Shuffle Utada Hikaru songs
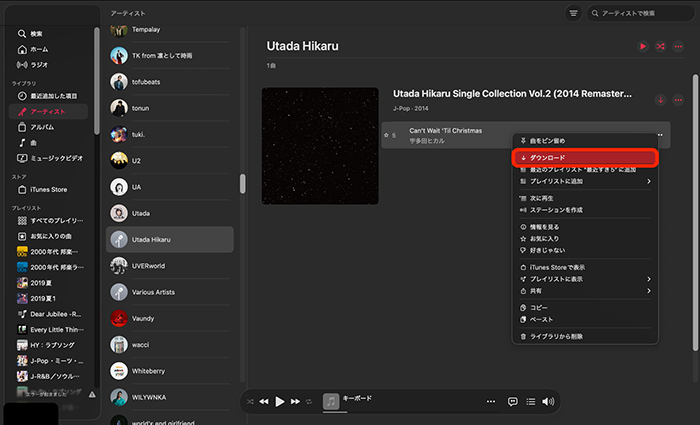Screen dimensions: 700x425 coord(660,46)
